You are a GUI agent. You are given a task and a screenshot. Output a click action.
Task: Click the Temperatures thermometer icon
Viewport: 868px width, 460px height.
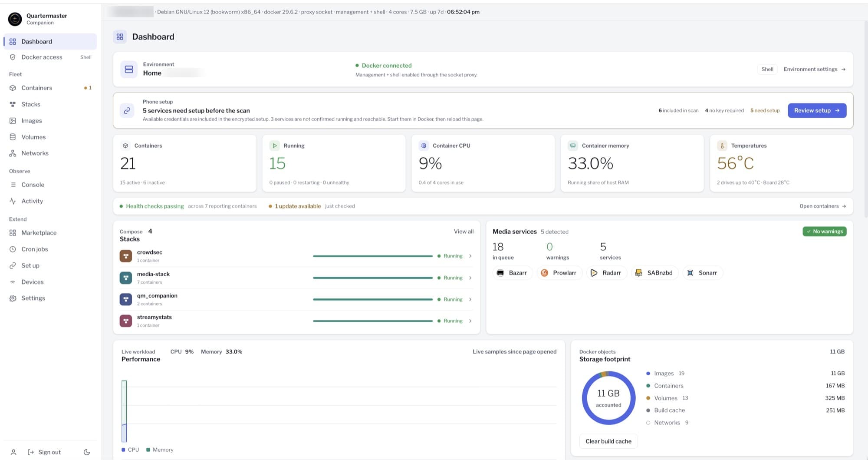coord(722,146)
